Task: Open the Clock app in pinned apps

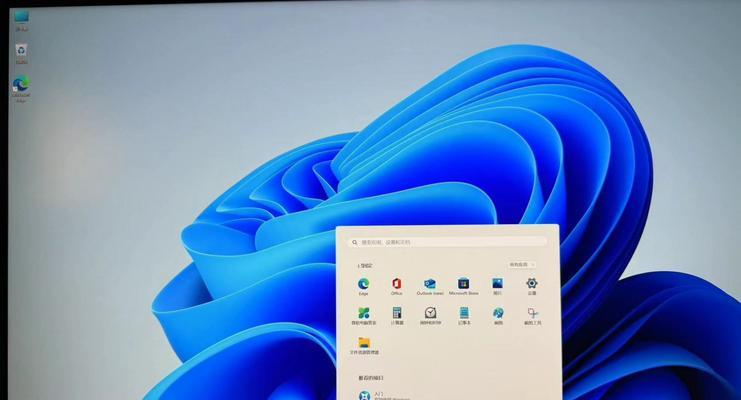Action: [430, 316]
